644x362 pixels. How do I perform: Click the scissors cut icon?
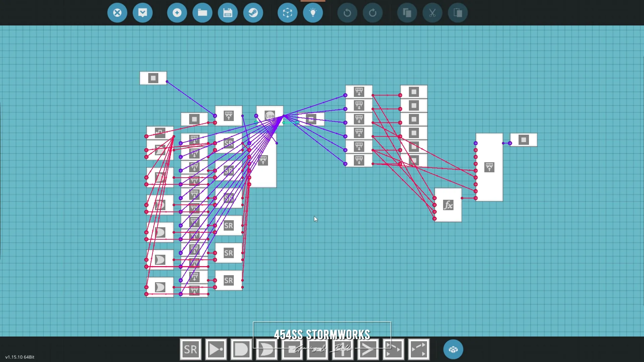(x=432, y=13)
